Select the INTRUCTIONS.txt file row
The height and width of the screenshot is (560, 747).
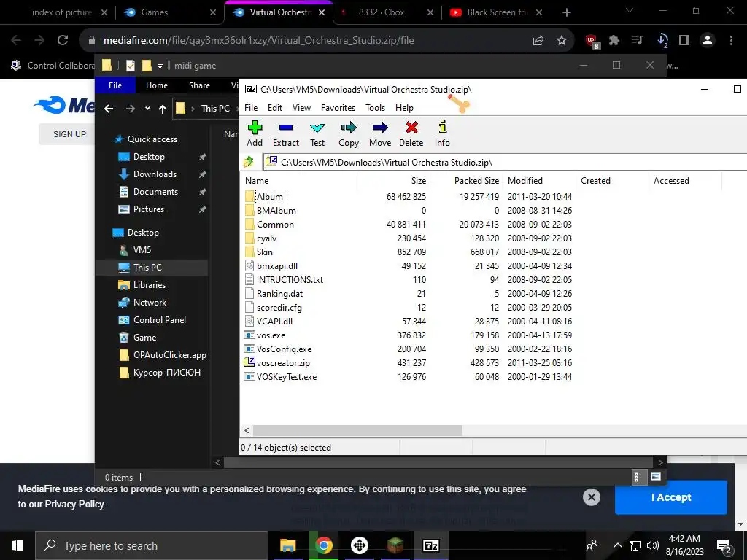[408, 280]
